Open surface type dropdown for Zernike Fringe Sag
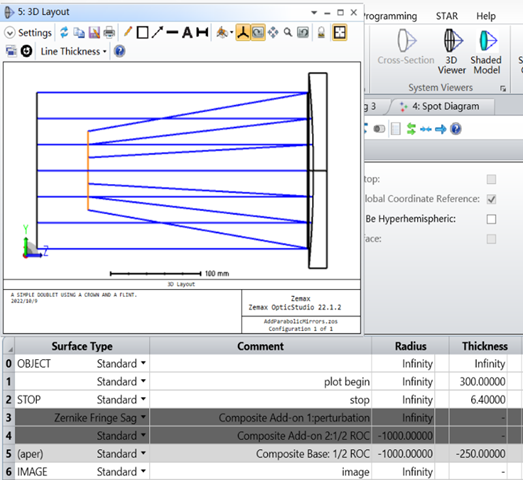This screenshot has height=480, width=523. pos(143,417)
